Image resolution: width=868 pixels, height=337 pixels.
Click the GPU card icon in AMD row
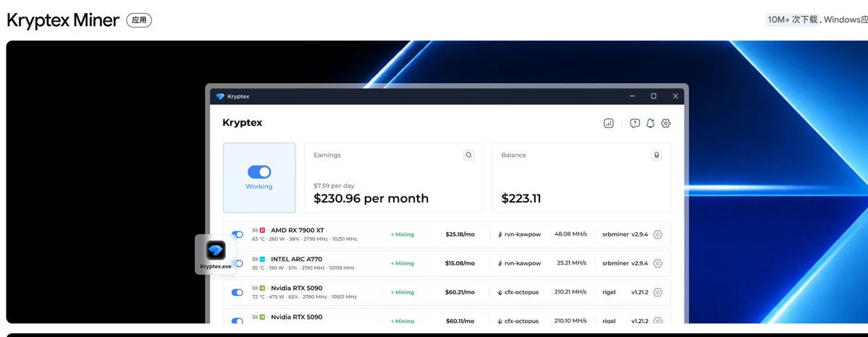coord(255,230)
